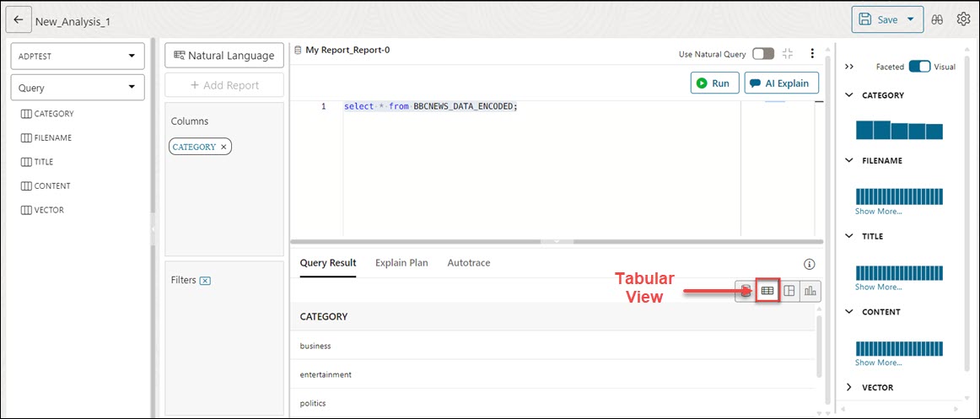Screen dimensions: 980x419
Task: Expand the VECTOR facet section
Action: [849, 388]
